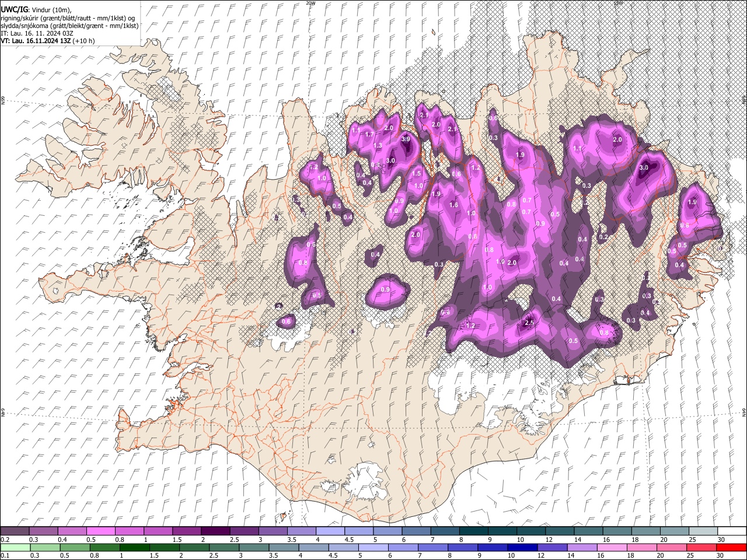Choose the crimson 25 legend swatch
This screenshot has width=747, height=560.
point(700,547)
